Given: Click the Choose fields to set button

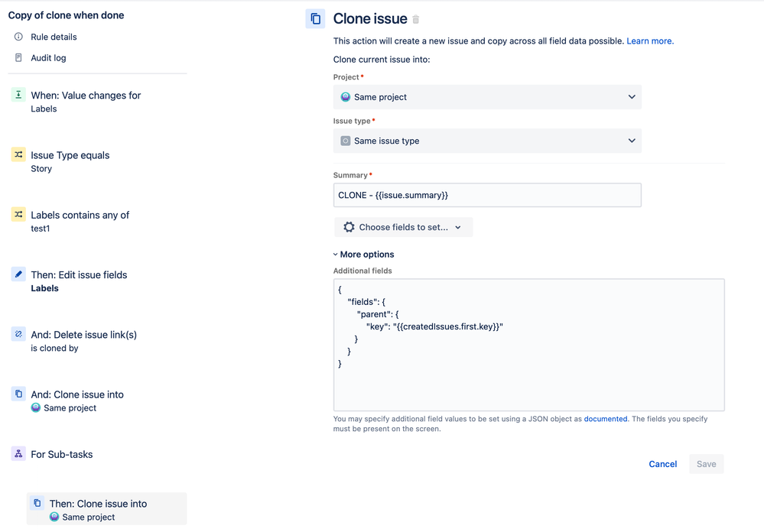Looking at the screenshot, I should [x=404, y=227].
